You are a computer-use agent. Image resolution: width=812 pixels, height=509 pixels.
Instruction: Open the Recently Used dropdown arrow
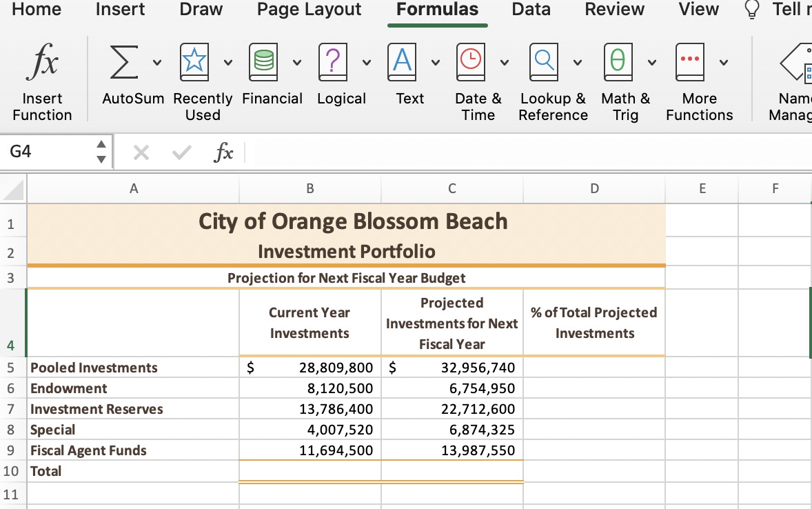[x=227, y=62]
